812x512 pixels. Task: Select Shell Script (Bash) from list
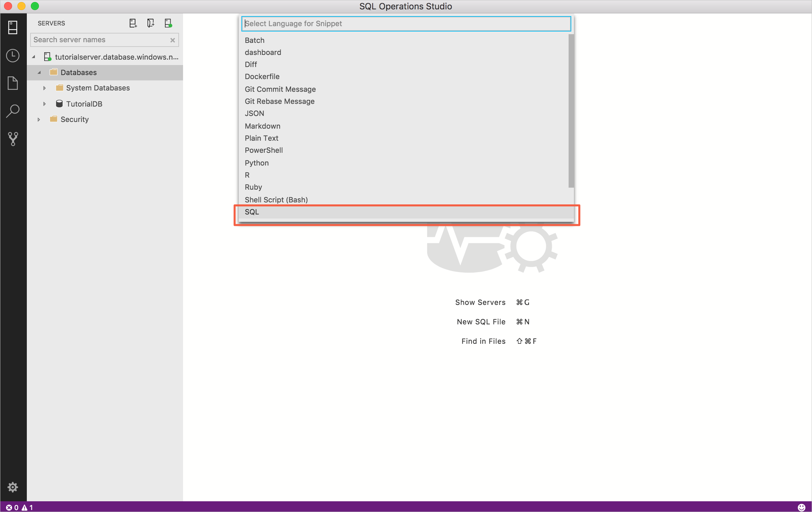coord(277,199)
